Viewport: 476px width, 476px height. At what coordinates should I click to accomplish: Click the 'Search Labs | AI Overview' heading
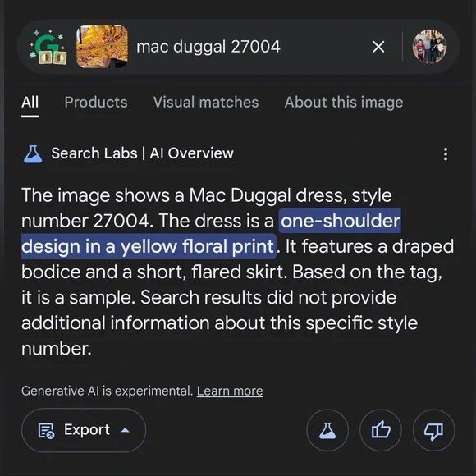[142, 153]
